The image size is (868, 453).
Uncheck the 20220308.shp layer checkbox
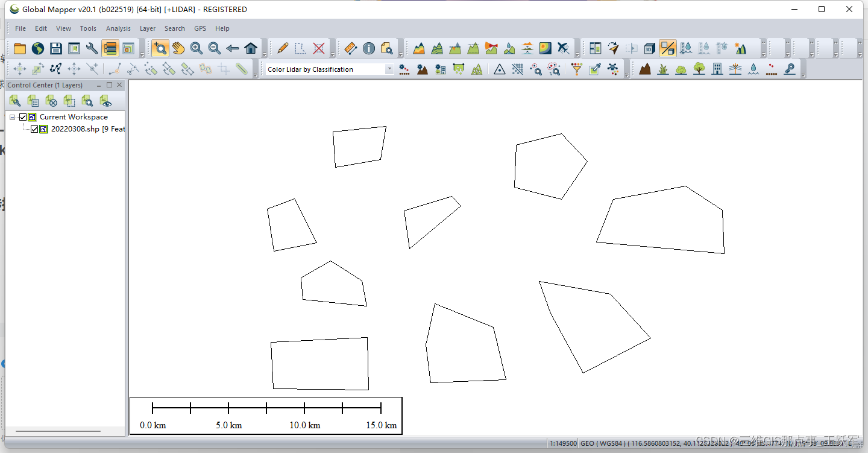34,129
